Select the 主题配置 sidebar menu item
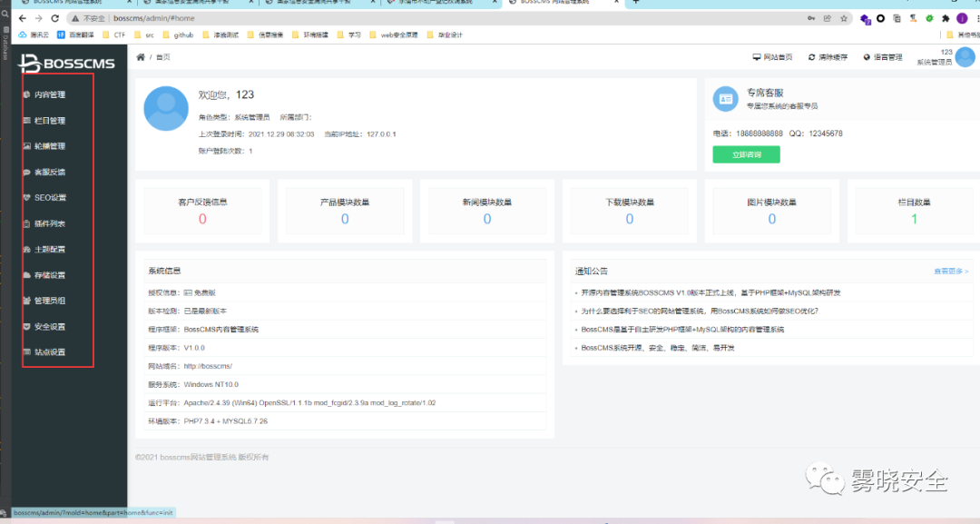This screenshot has width=980, height=524. (x=44, y=249)
